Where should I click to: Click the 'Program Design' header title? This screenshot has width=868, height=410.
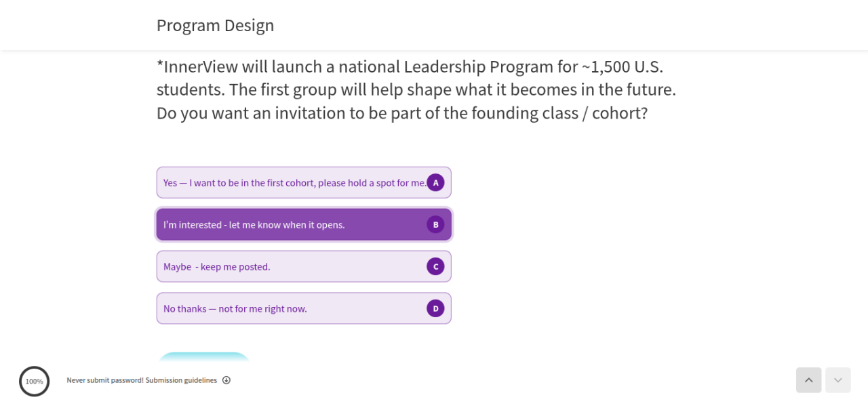click(215, 25)
